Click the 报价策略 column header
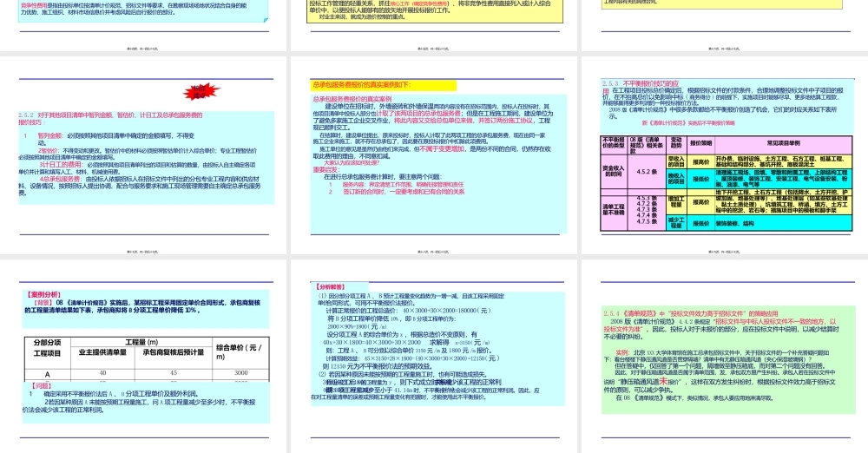 click(700, 141)
